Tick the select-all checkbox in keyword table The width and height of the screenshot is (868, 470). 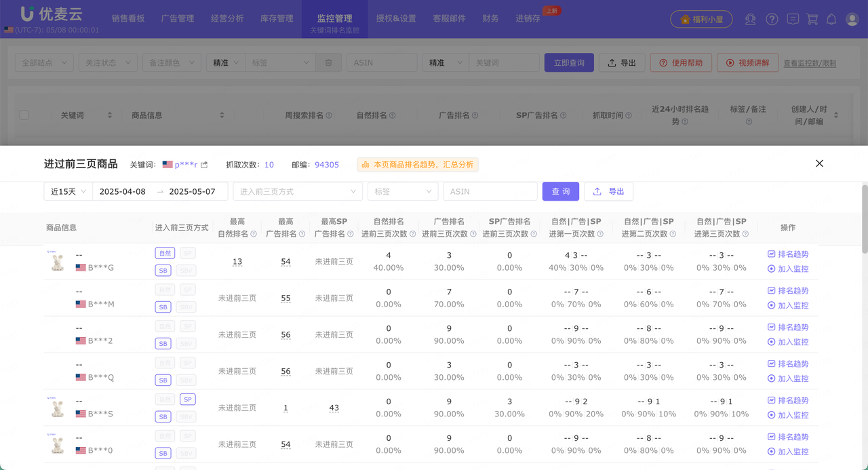[24, 115]
